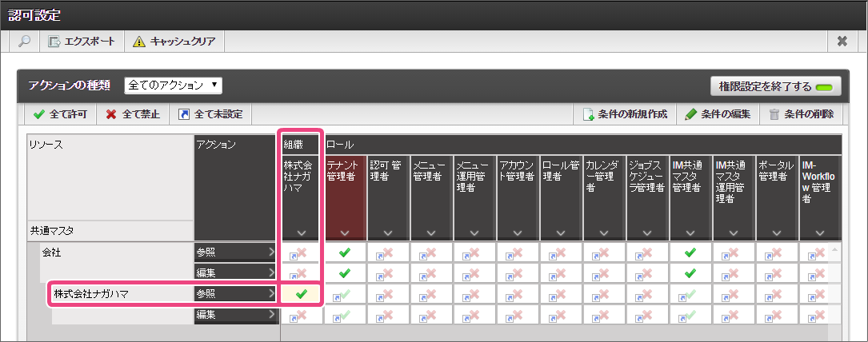The image size is (868, 342).
Task: Toggle 会社 参照 permission for テナント管理者
Action: click(345, 253)
